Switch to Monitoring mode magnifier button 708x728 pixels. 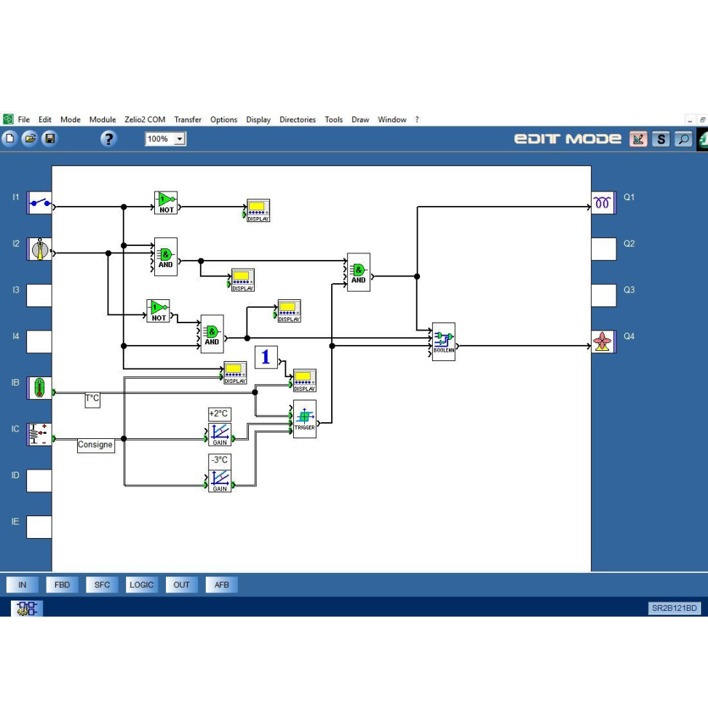click(x=683, y=139)
